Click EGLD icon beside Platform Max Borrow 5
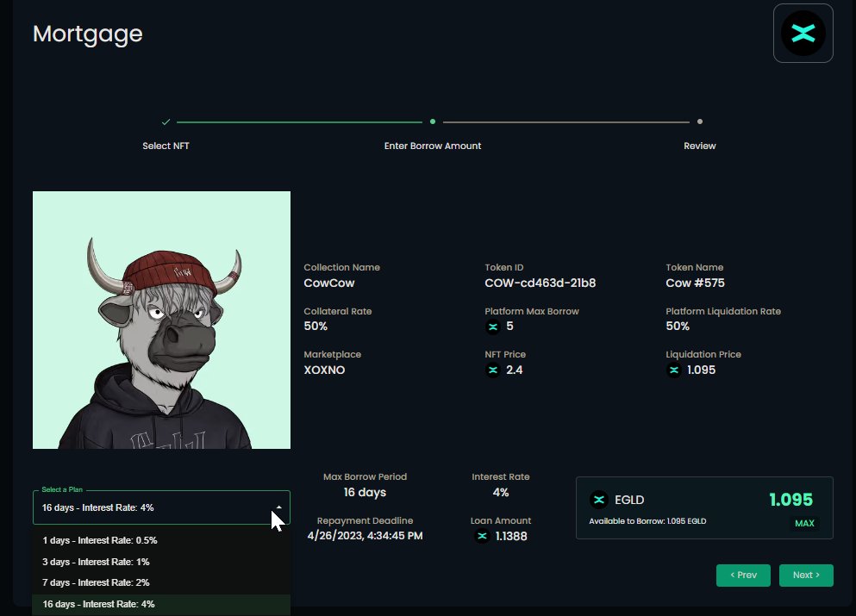 point(493,327)
